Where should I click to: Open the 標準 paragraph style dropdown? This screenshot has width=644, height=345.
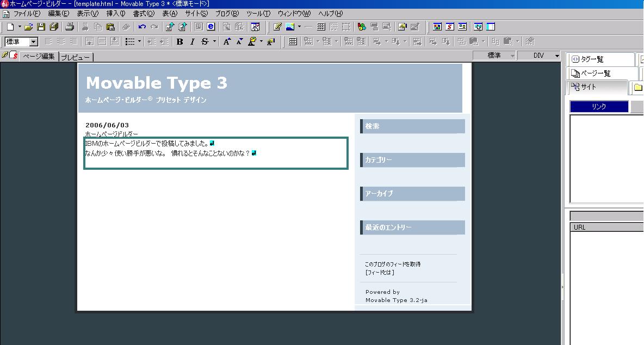[34, 42]
